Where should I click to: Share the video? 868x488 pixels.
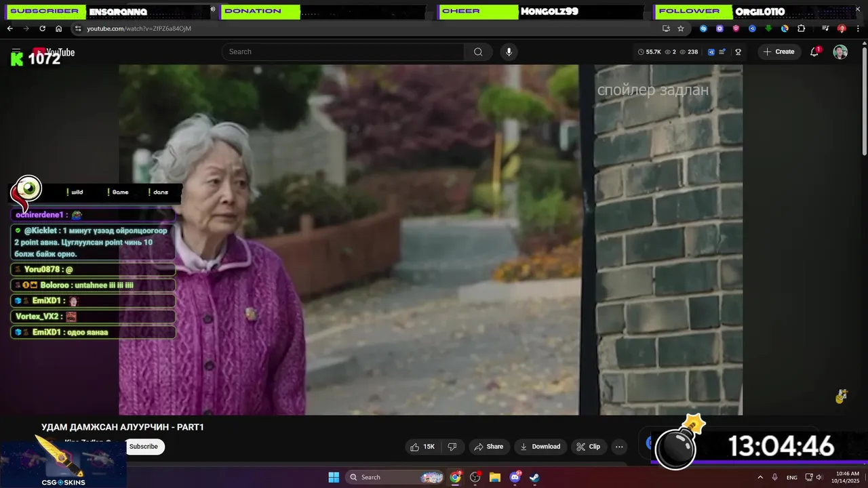pyautogui.click(x=488, y=447)
